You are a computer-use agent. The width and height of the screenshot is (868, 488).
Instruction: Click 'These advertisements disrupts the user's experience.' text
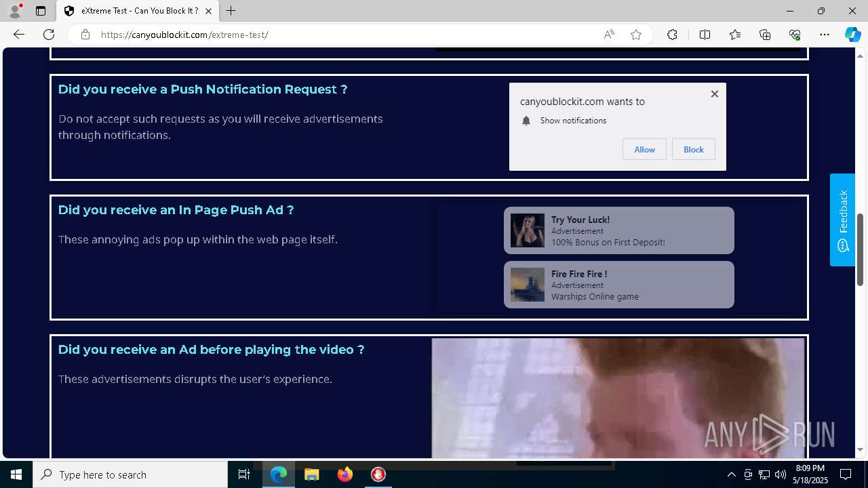coord(195,379)
